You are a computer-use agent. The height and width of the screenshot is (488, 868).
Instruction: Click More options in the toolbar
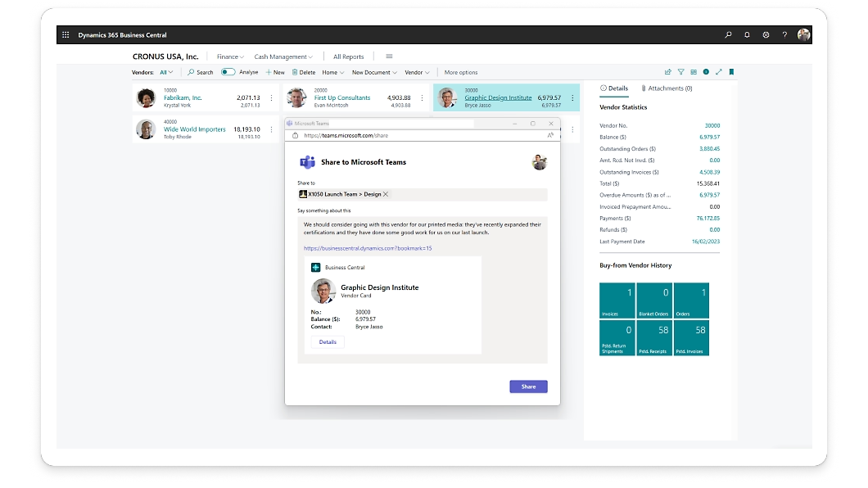coord(460,73)
